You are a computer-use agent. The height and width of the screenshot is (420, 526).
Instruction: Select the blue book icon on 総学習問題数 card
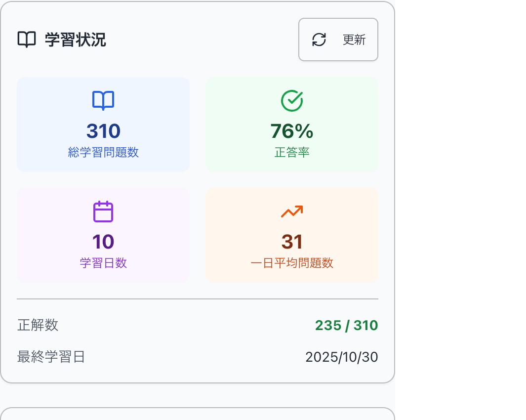103,99
